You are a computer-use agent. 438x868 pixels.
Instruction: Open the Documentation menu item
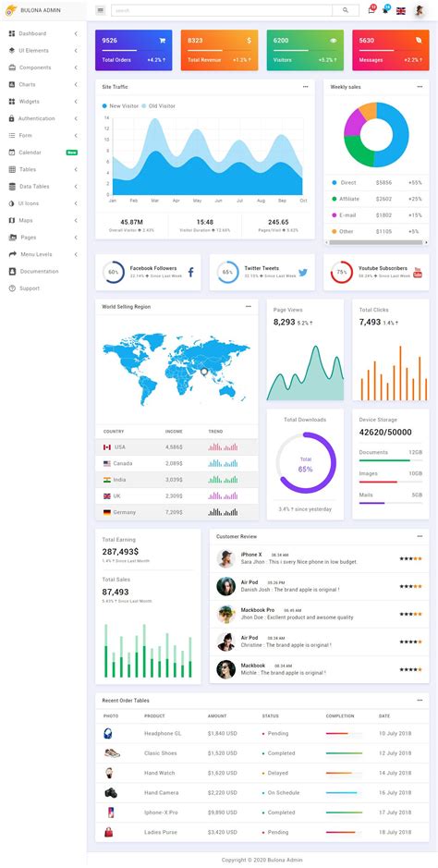[x=43, y=271]
